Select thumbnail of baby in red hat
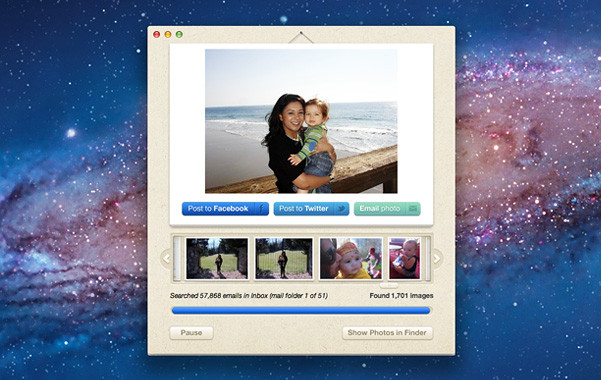Image resolution: width=601 pixels, height=380 pixels. [351, 258]
